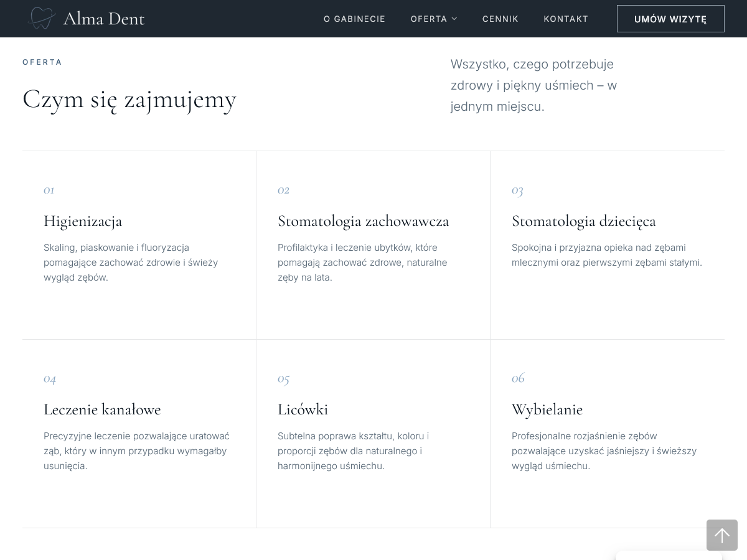Open the Kontakt menu item
This screenshot has width=747, height=560.
tap(566, 19)
